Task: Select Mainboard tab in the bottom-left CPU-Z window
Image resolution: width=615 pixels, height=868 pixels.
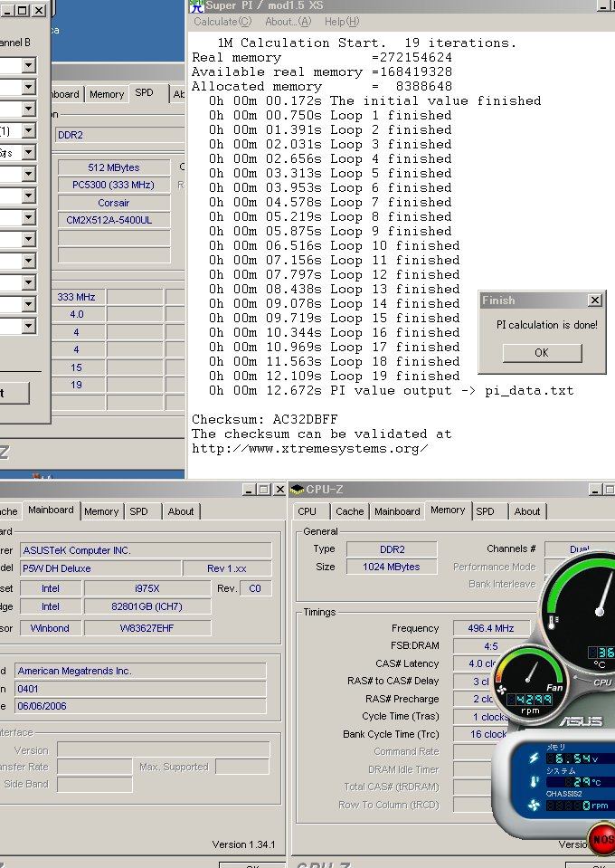Action: pyautogui.click(x=51, y=510)
